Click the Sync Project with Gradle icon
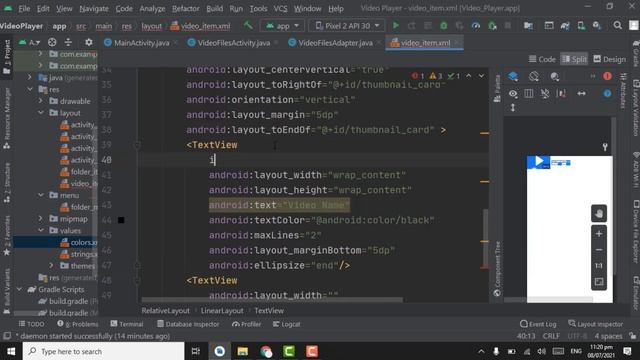Image resolution: width=640 pixels, height=360 pixels. coord(565,25)
